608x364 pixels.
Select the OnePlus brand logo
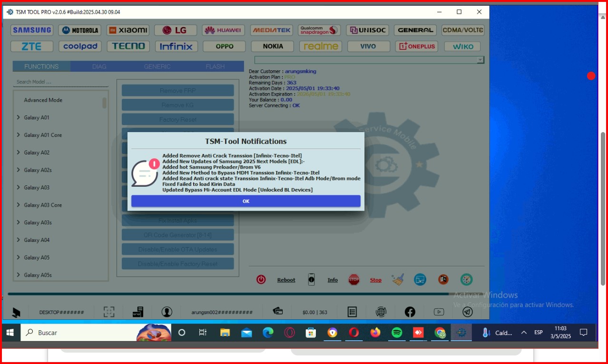tap(417, 46)
